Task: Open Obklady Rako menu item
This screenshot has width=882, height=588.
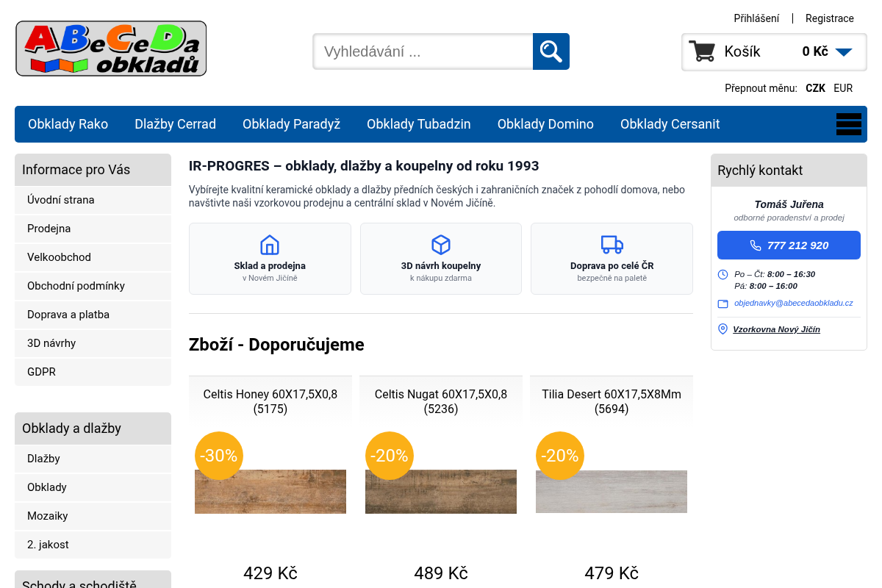Action: [68, 124]
